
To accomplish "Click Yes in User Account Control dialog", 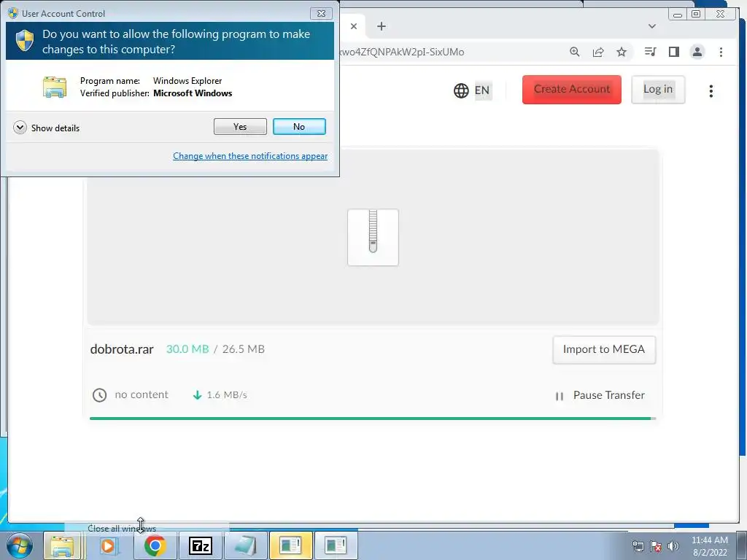I will tap(240, 127).
